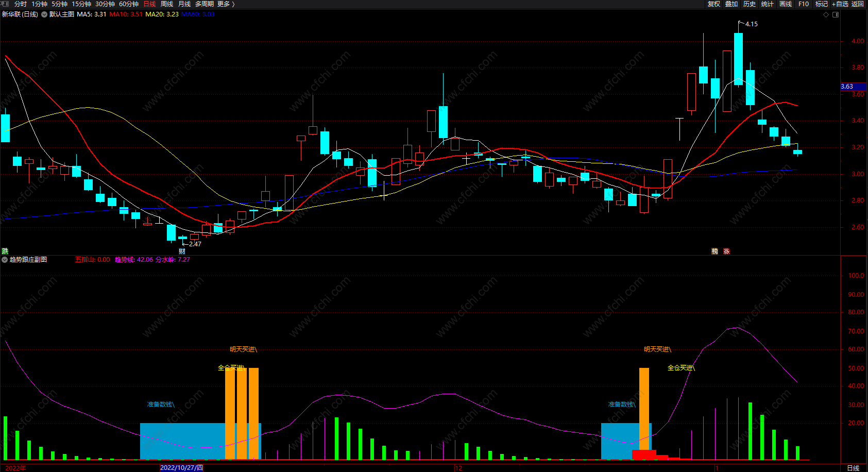868x472 pixels.
Task: Click the 财 financial event marker
Action: tap(182, 251)
